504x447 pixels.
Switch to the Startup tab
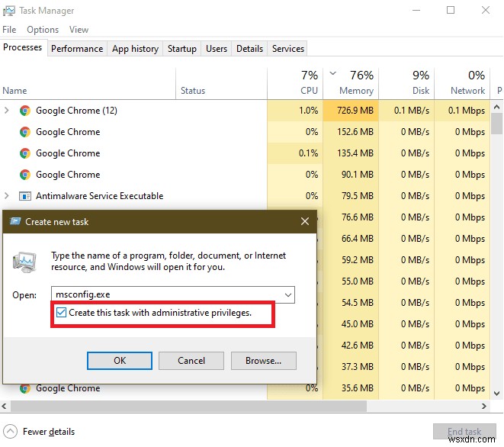pos(182,49)
